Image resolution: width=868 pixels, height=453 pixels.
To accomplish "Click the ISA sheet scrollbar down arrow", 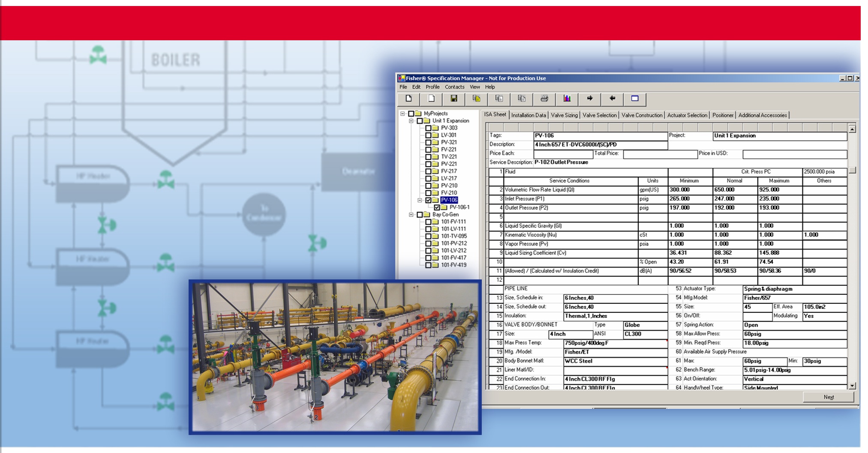I will [852, 386].
